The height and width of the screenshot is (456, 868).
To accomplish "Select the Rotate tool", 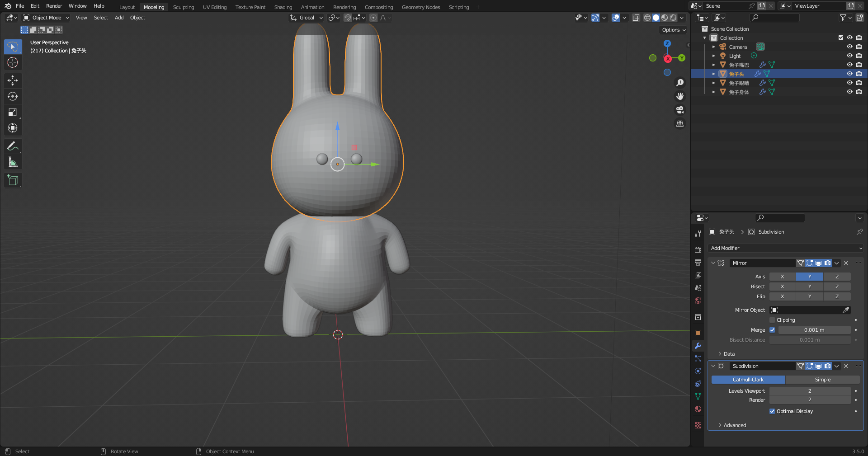I will point(13,96).
